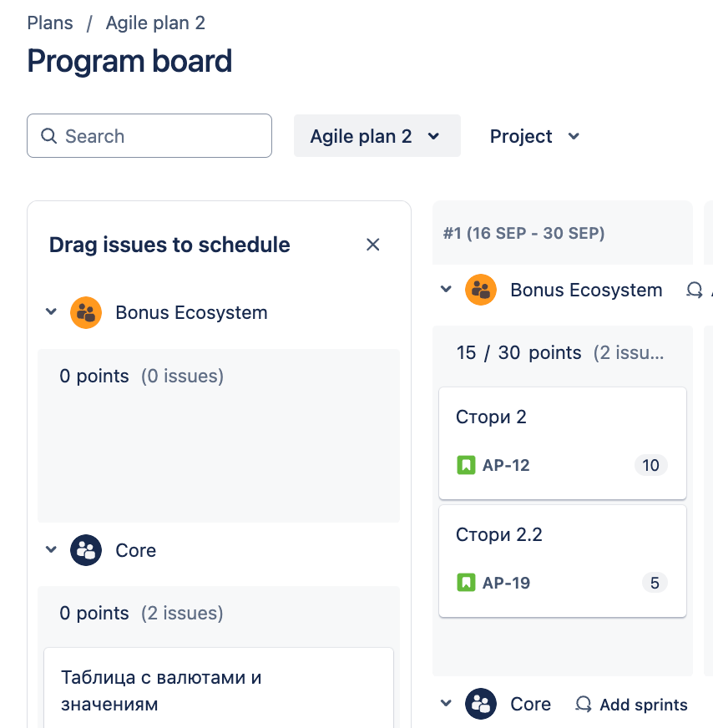This screenshot has height=728, width=713.
Task: Click the story icon beside AP-12
Action: (466, 465)
